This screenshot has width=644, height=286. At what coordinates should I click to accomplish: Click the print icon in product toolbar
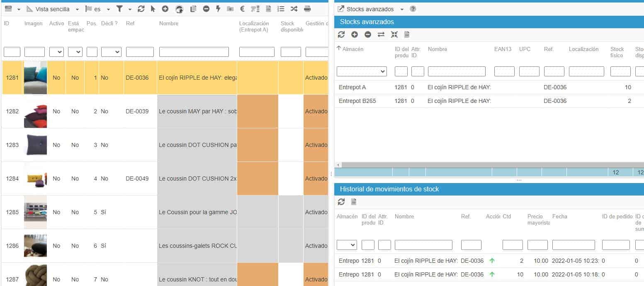click(x=307, y=9)
